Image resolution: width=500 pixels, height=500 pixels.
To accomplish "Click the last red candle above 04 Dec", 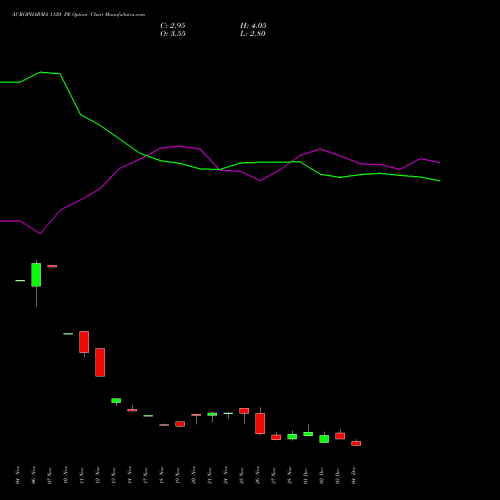I will click(x=356, y=443).
